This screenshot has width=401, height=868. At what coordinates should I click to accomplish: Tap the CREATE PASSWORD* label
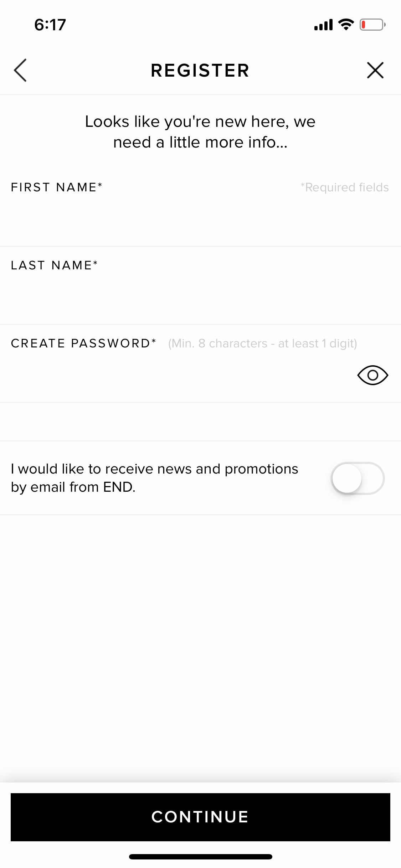click(84, 343)
